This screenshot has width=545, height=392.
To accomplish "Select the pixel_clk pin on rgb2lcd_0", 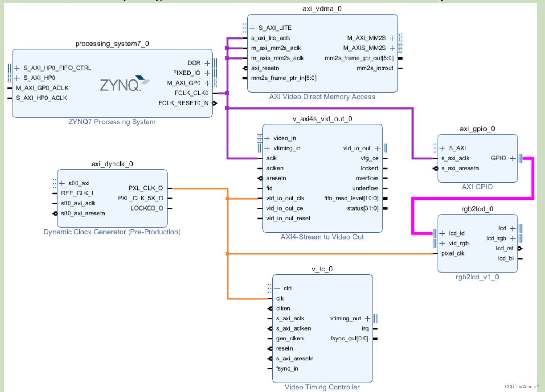I will click(x=453, y=253).
